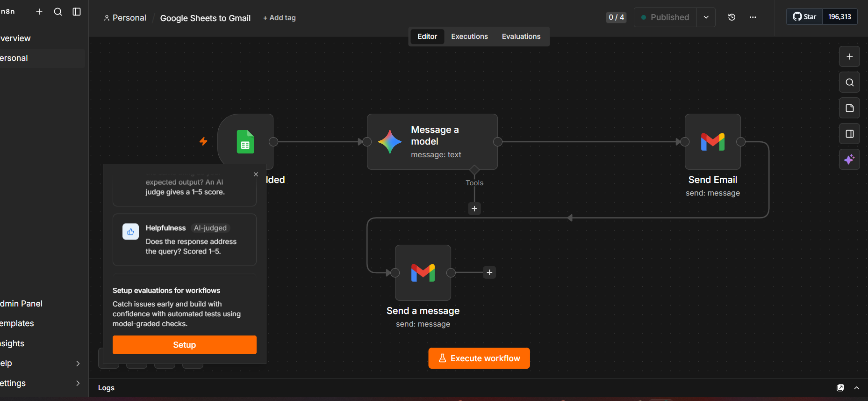Click the 196,313 star count
868x401 pixels.
click(839, 17)
